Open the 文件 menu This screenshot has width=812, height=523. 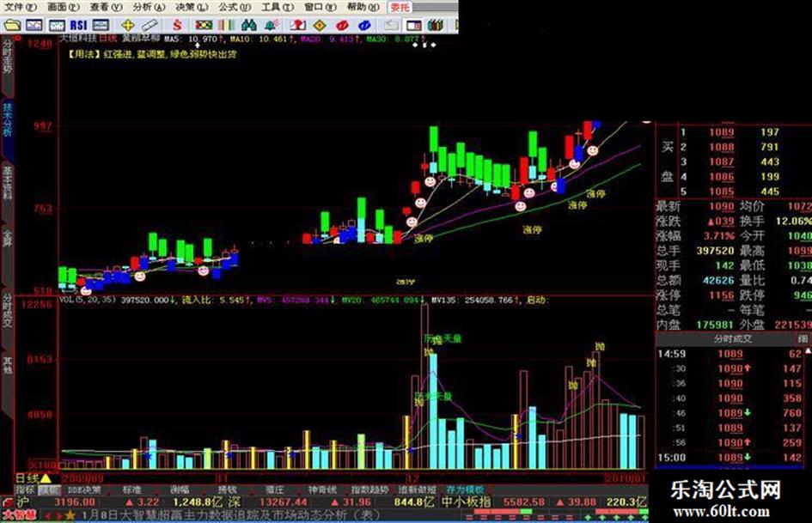tap(21, 7)
